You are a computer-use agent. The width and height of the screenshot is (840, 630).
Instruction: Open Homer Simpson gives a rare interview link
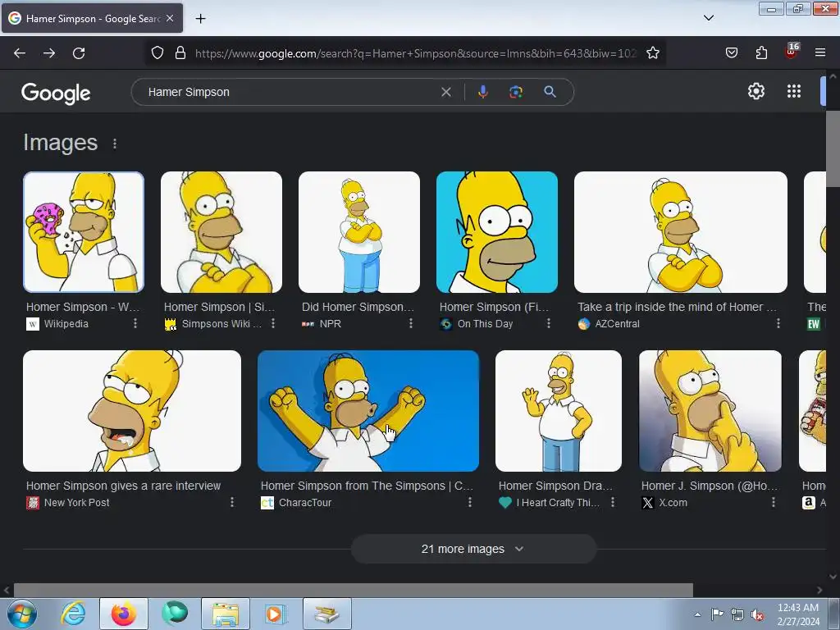(123, 486)
